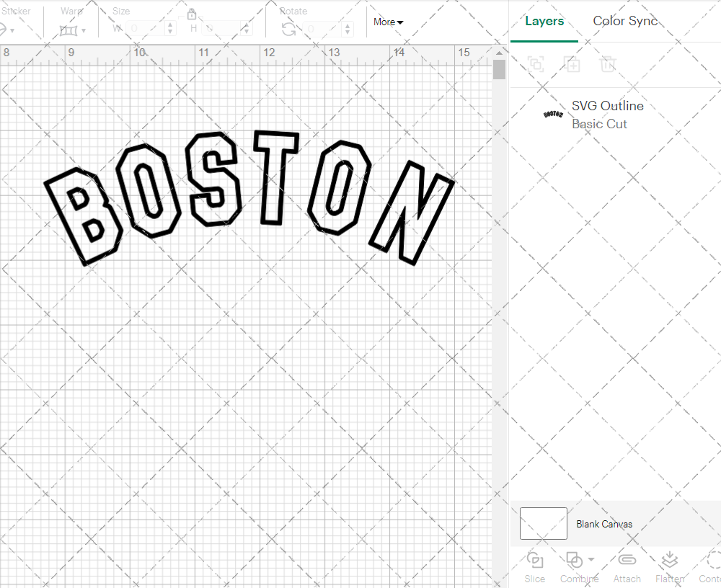This screenshot has width=721, height=588.
Task: Apply the Flatten tool
Action: pos(669,561)
